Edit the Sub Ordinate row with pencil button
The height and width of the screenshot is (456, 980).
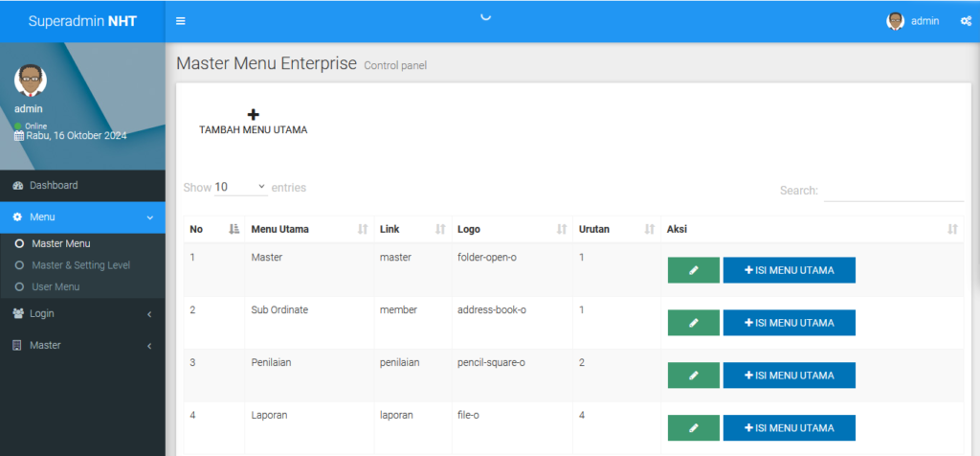(x=693, y=323)
